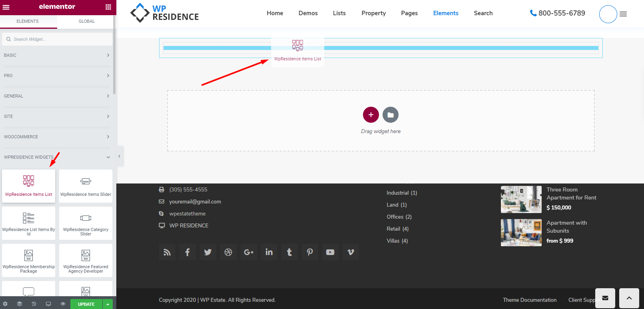Open the Navigator layers icon
The width and height of the screenshot is (644, 309).
[20, 304]
